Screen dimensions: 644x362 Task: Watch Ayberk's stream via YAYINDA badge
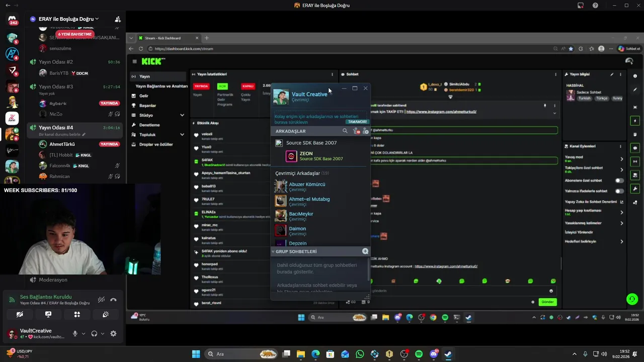click(x=109, y=104)
